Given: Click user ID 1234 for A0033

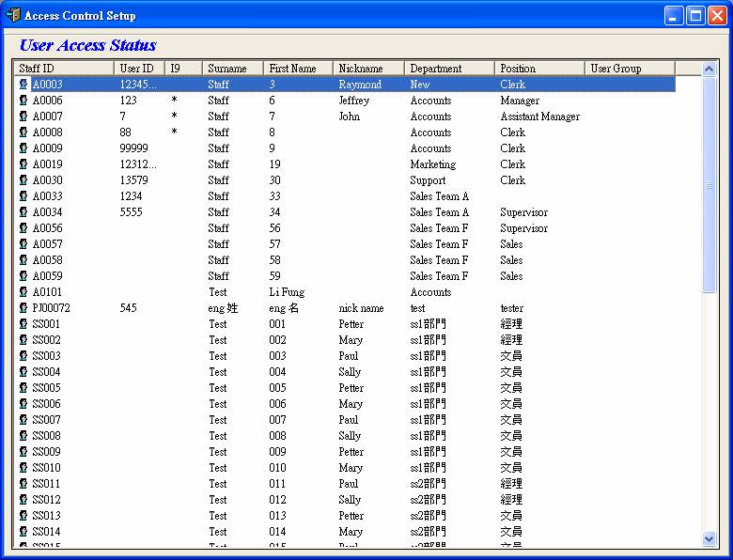Looking at the screenshot, I should click(x=131, y=195).
